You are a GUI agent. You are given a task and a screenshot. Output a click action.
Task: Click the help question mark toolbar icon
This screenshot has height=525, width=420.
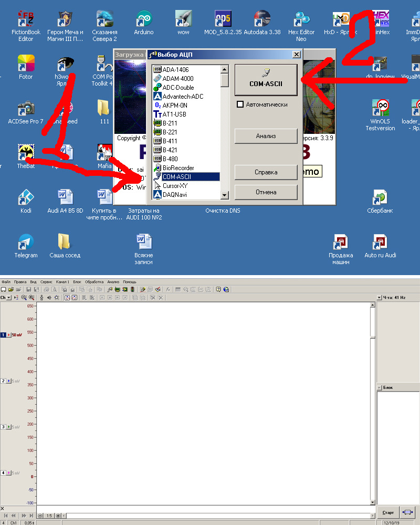click(x=218, y=289)
